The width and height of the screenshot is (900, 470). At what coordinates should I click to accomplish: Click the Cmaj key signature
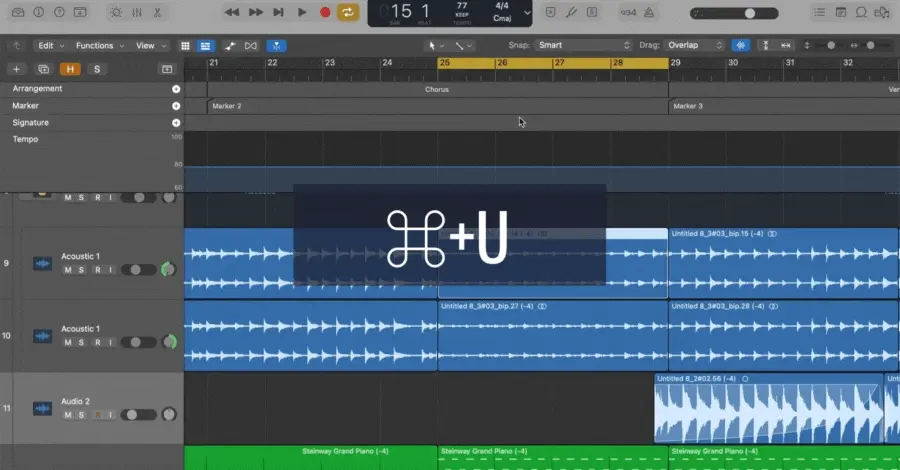point(502,18)
